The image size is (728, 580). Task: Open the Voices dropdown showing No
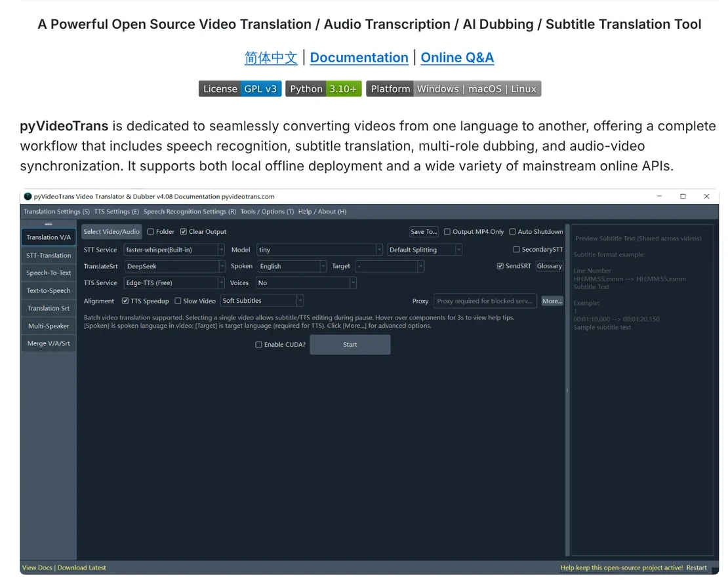pyautogui.click(x=306, y=283)
